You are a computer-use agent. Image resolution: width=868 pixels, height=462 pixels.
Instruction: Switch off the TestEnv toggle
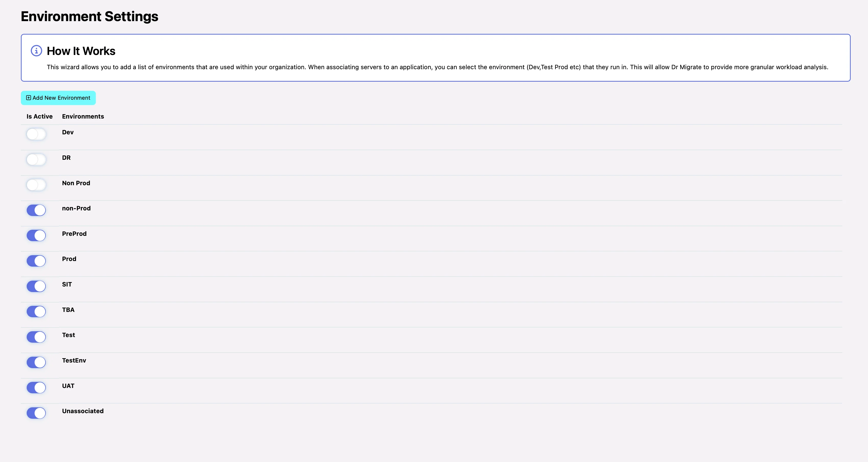(x=36, y=362)
